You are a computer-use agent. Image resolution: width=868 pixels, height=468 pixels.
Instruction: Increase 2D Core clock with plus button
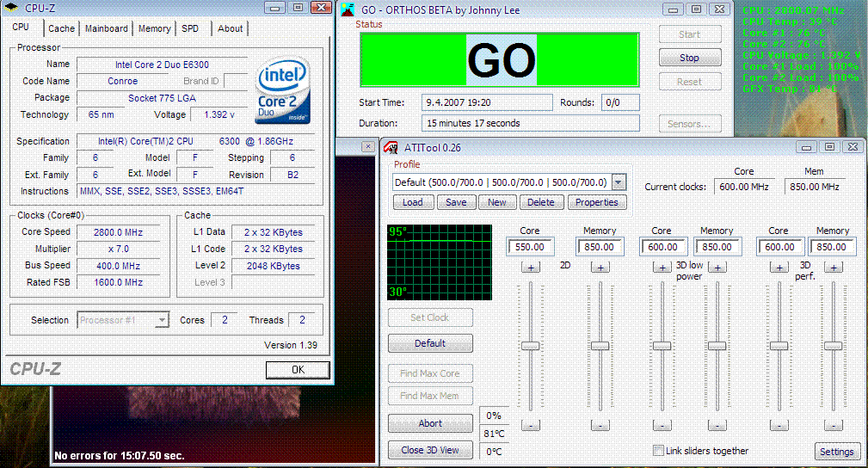point(530,268)
